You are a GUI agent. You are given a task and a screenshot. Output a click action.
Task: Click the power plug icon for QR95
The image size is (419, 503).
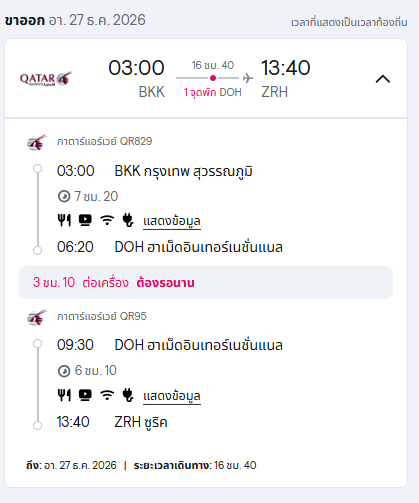[128, 395]
